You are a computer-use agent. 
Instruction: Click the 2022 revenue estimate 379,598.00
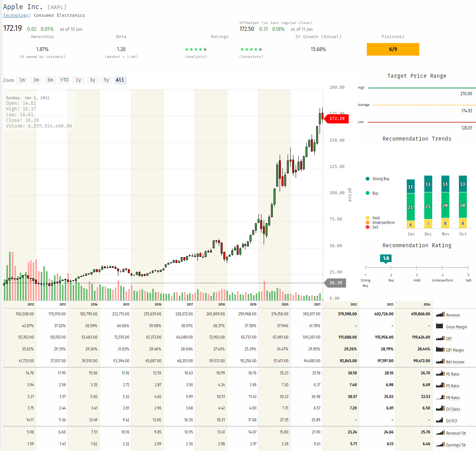[x=347, y=314]
